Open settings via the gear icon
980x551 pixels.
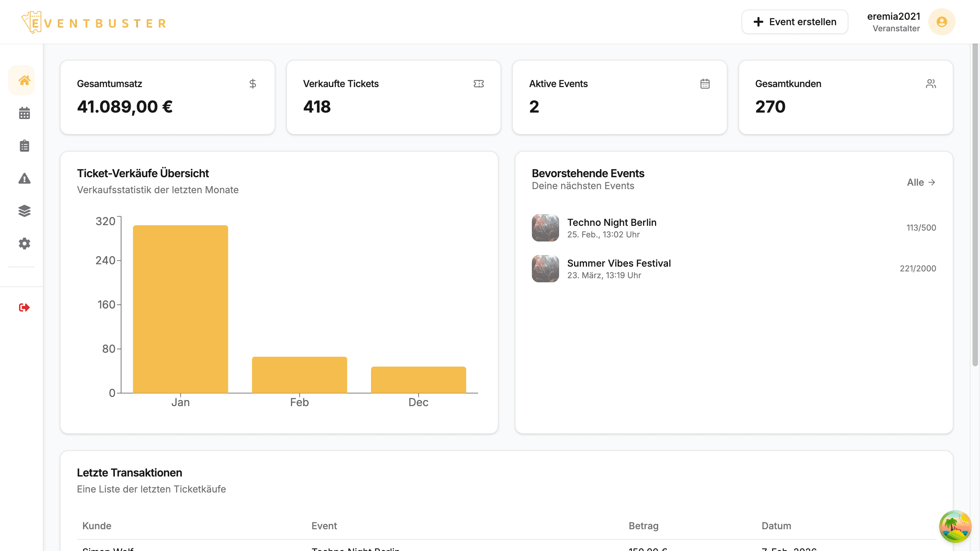point(24,244)
